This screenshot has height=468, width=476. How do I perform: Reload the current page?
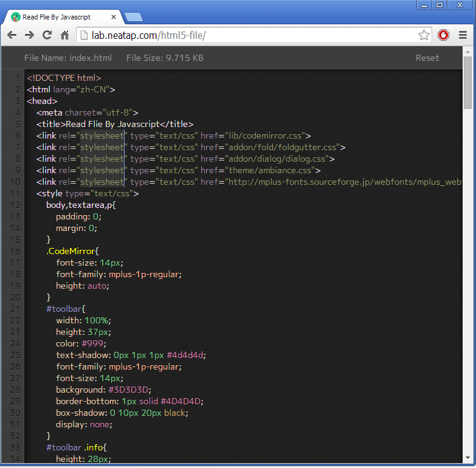[47, 35]
